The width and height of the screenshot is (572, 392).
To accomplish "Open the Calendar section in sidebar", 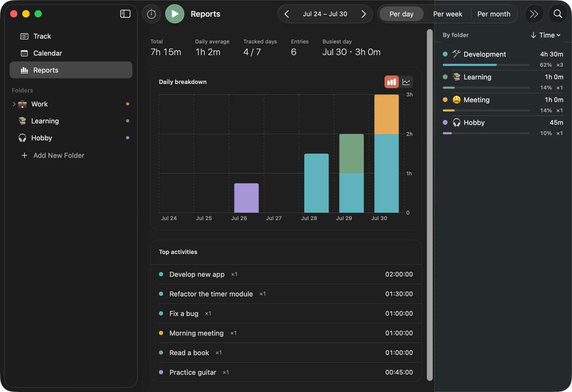I will [71, 53].
